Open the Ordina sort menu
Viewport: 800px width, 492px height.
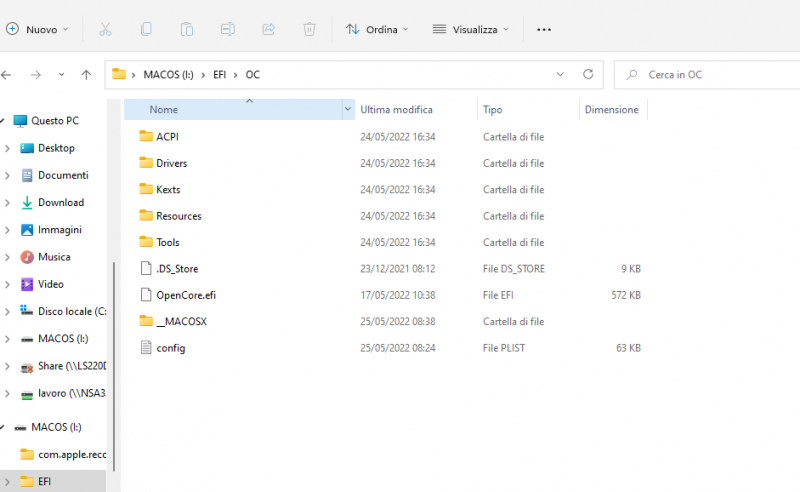point(378,30)
